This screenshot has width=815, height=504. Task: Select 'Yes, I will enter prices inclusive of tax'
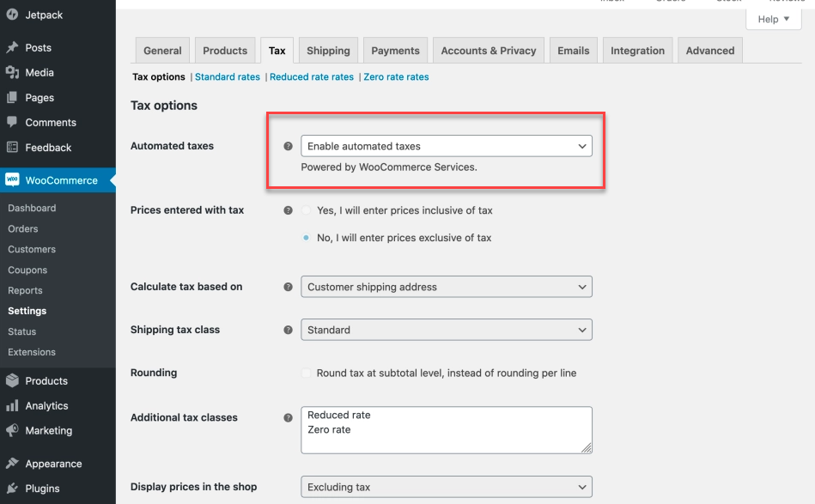coord(306,210)
